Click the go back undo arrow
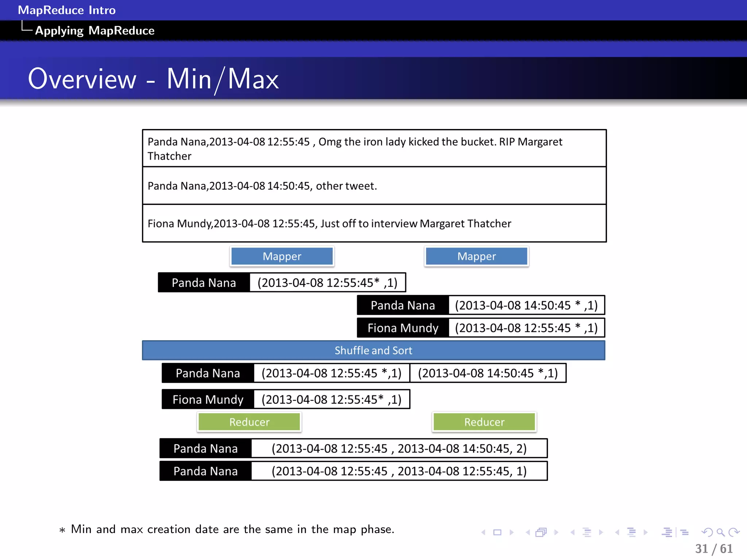 point(707,532)
